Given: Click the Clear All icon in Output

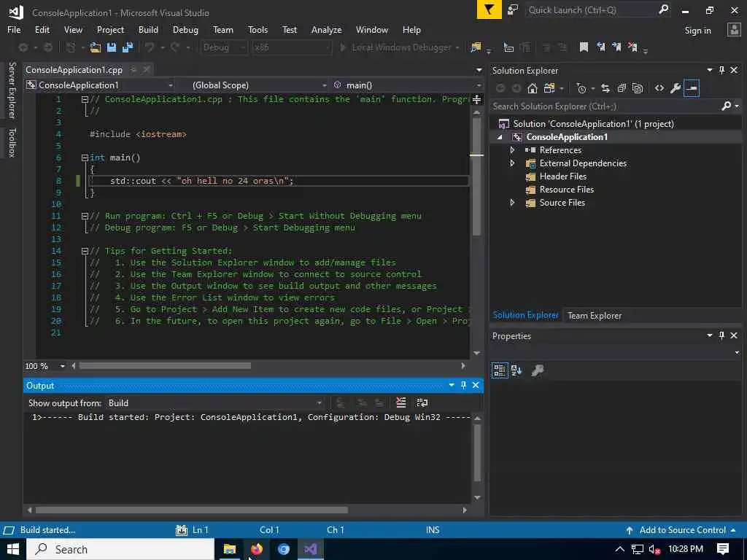Looking at the screenshot, I should tap(400, 402).
